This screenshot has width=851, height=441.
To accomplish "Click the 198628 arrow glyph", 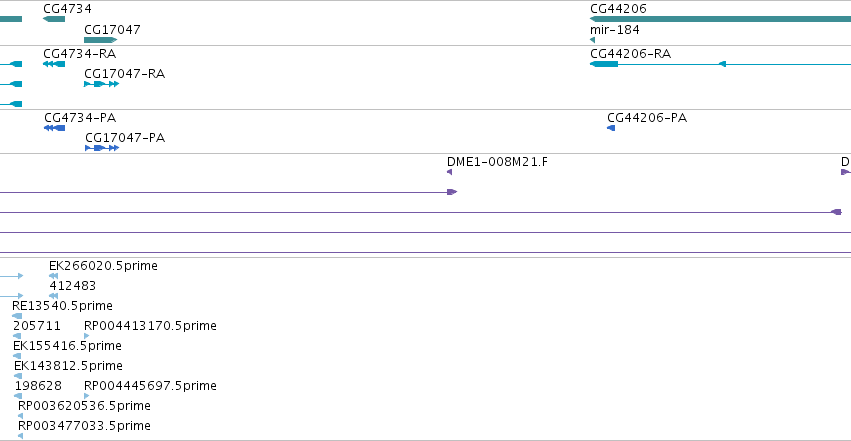I will (18, 397).
